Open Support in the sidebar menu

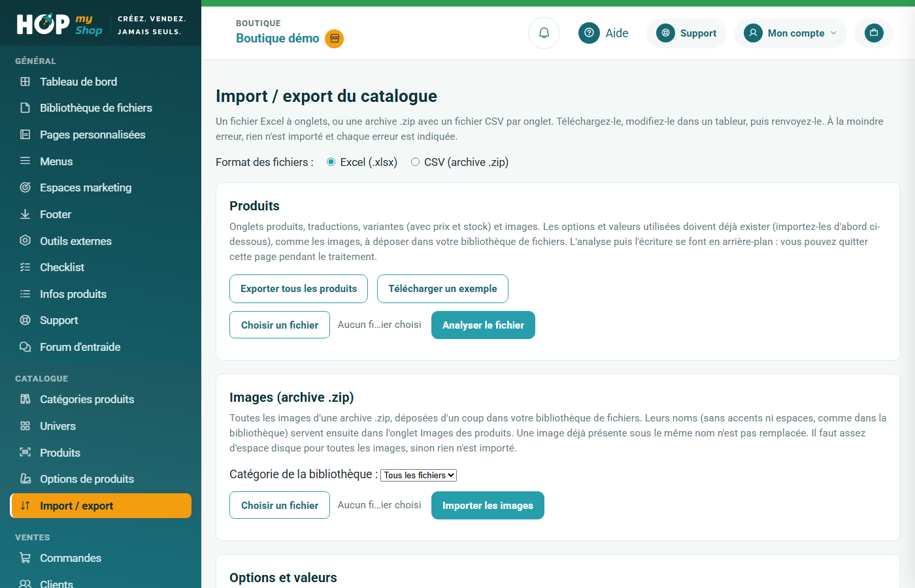tap(101, 320)
